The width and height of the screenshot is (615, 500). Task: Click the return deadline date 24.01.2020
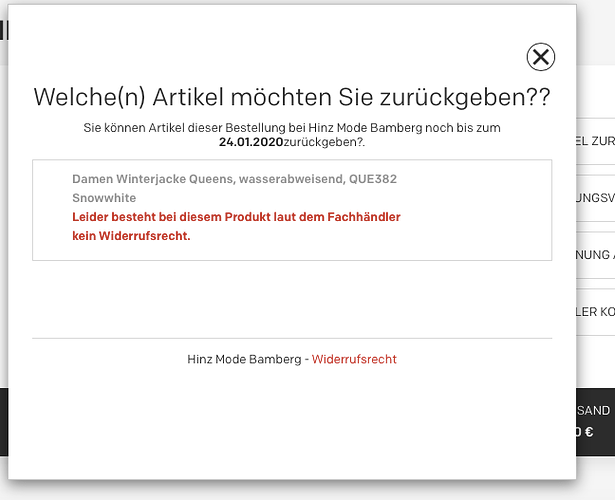click(x=251, y=142)
